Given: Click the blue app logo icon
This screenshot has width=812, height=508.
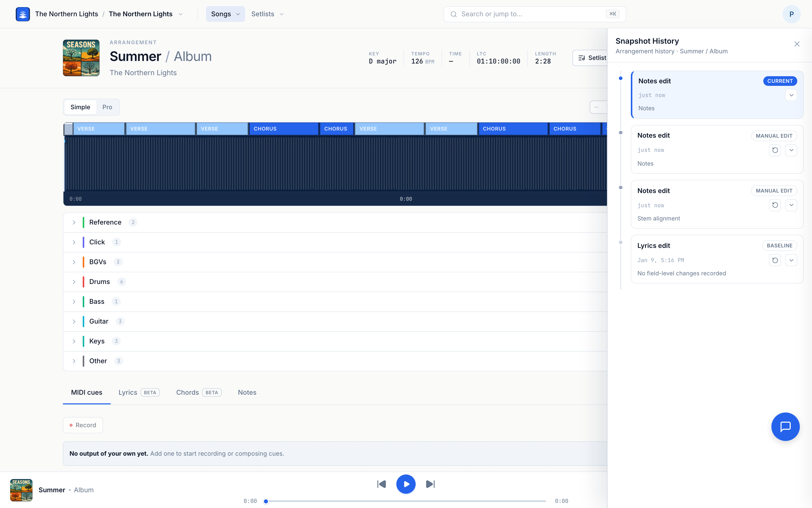Looking at the screenshot, I should pos(23,14).
